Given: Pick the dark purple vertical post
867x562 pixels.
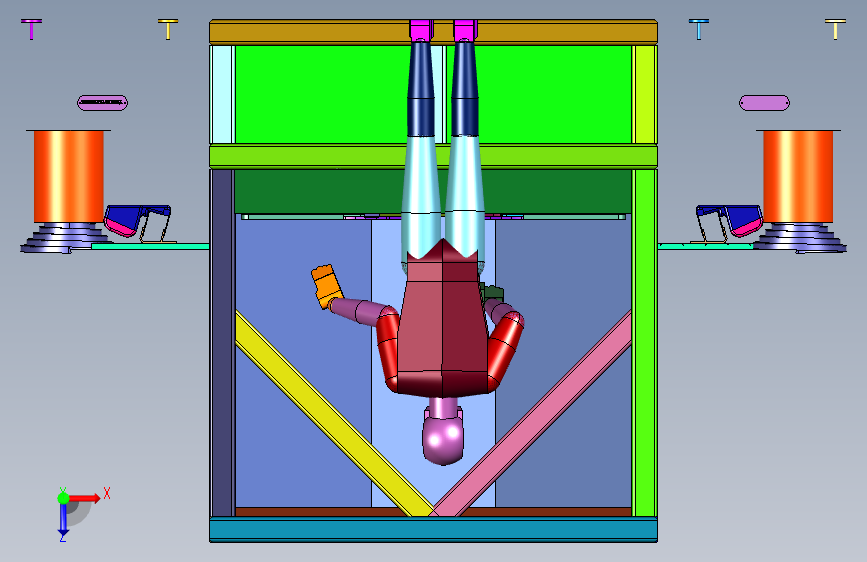Looking at the screenshot, I should pyautogui.click(x=223, y=343).
